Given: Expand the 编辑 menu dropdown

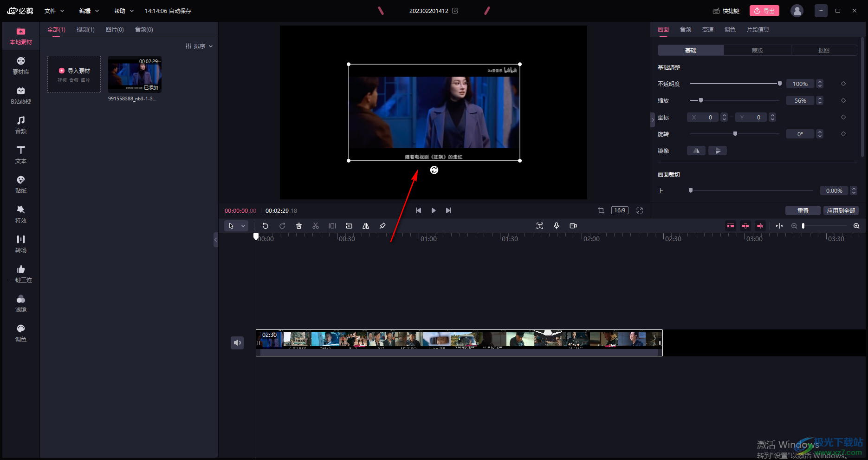Looking at the screenshot, I should 89,11.
